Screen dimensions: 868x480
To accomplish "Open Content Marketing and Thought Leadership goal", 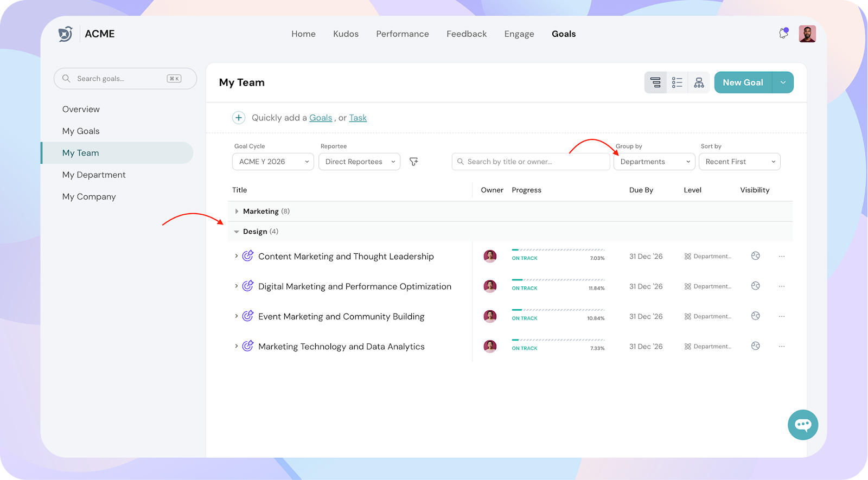I will click(x=346, y=257).
